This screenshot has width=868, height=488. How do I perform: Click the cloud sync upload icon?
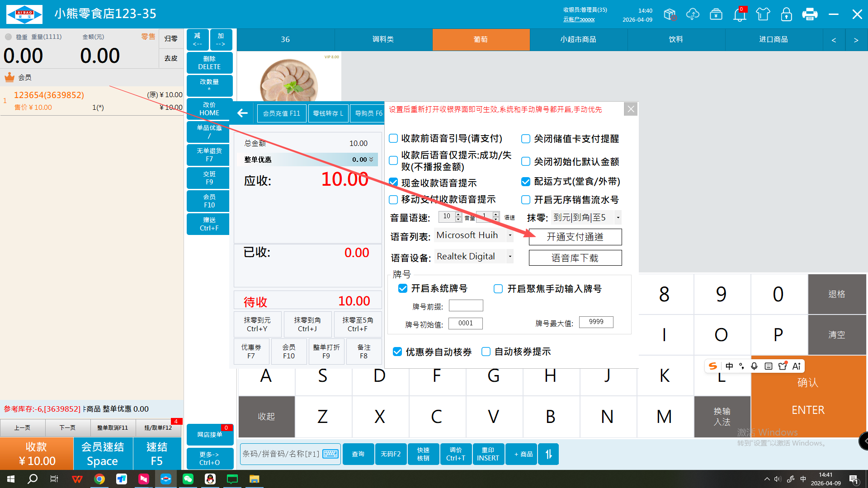[693, 14]
